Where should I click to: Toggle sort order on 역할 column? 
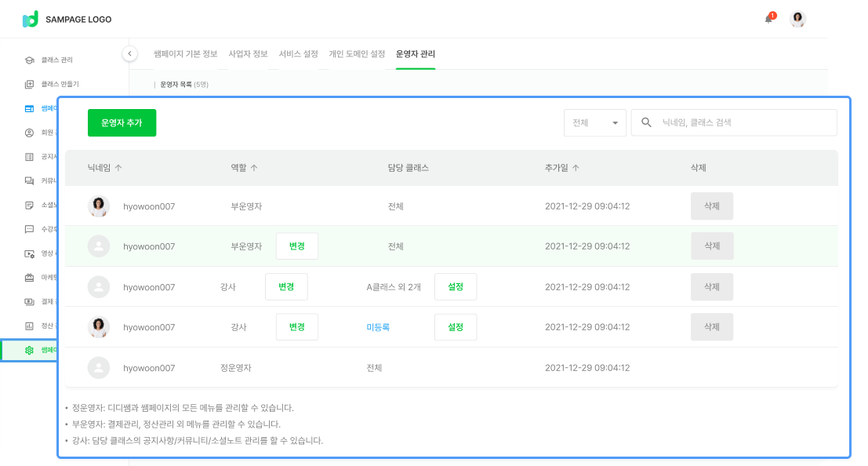coord(254,168)
